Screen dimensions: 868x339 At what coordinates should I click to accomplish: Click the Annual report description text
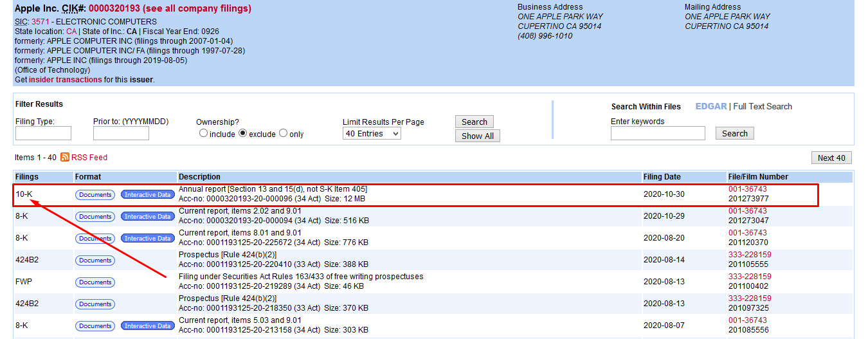[273, 189]
